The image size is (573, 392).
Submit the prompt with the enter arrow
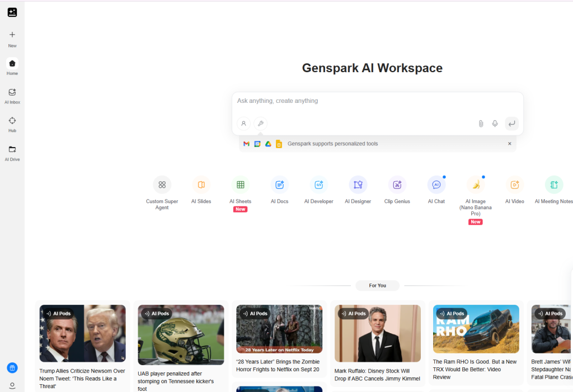511,123
